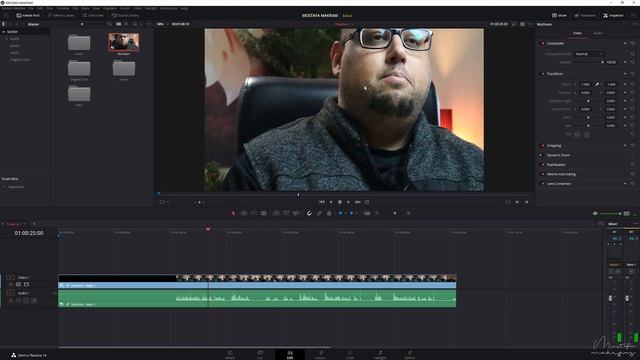Reset the Transform section parameters

coord(633,74)
